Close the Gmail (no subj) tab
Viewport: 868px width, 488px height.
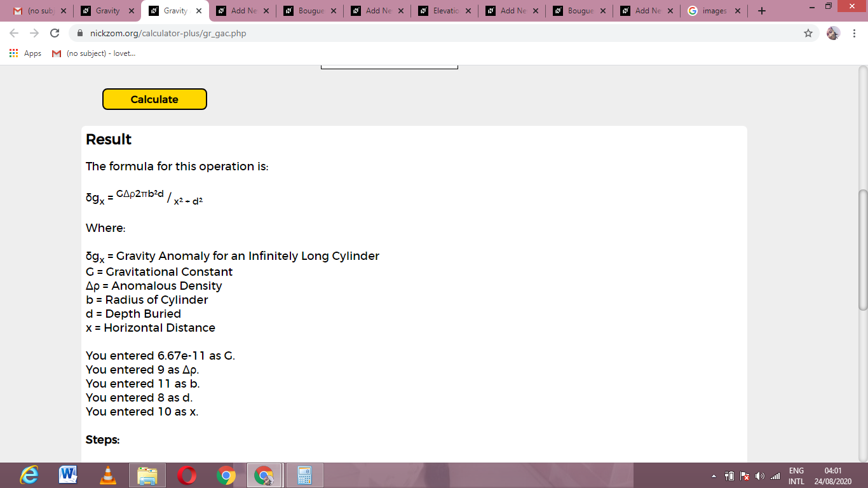click(x=64, y=11)
